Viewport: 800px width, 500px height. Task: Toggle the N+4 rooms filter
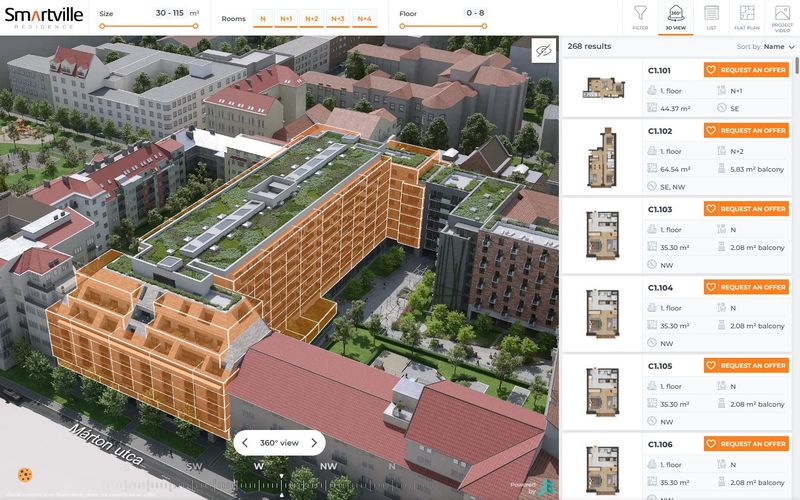pyautogui.click(x=364, y=19)
